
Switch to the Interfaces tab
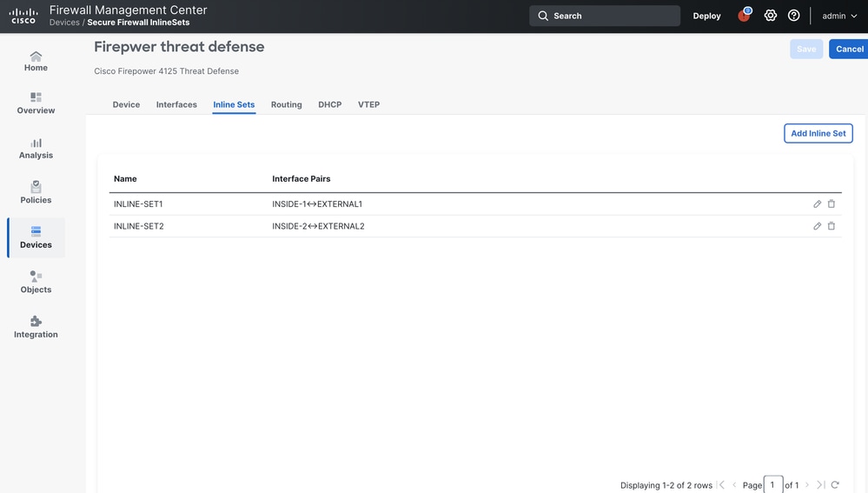click(x=176, y=104)
